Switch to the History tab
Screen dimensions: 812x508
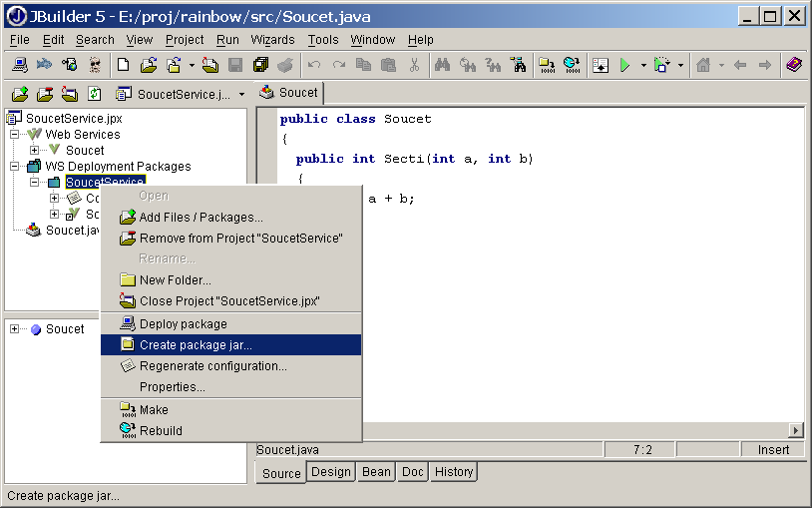[x=454, y=472]
